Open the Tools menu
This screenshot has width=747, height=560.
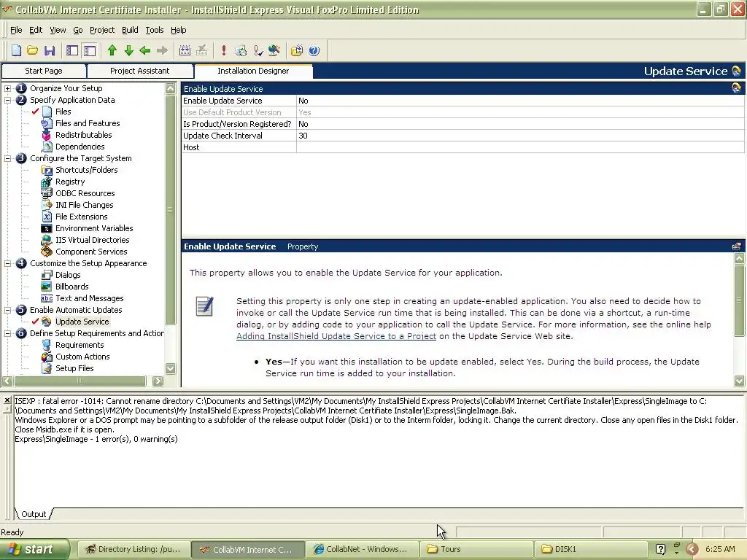click(x=155, y=30)
